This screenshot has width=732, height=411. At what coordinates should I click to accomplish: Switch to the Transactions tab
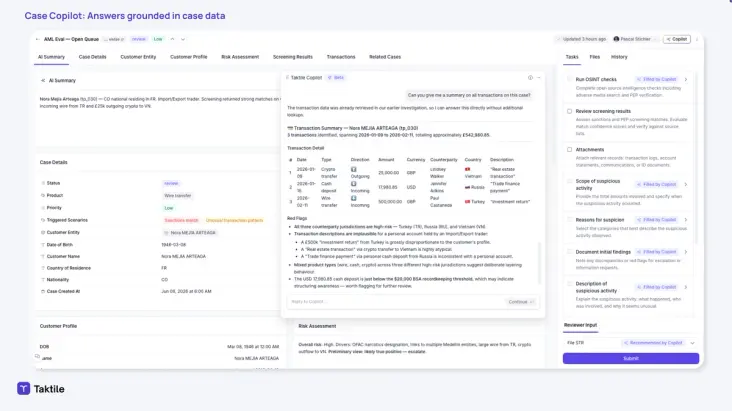click(341, 57)
